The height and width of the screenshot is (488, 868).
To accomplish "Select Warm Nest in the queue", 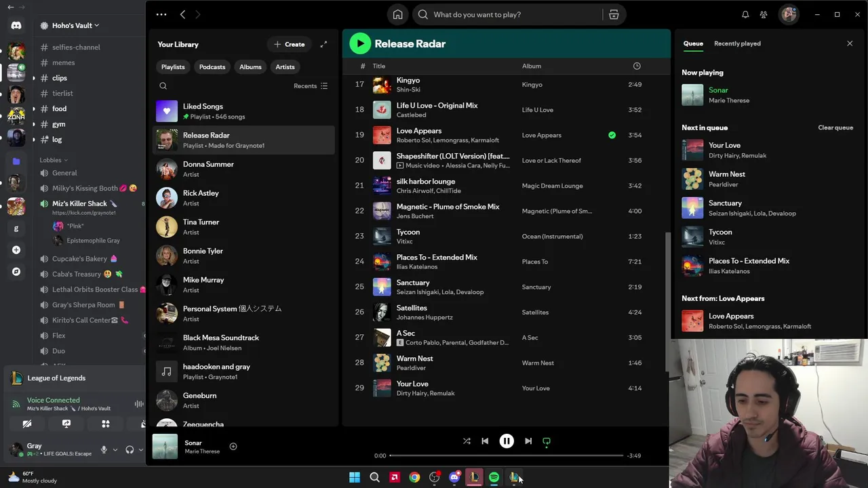I will pos(768,179).
